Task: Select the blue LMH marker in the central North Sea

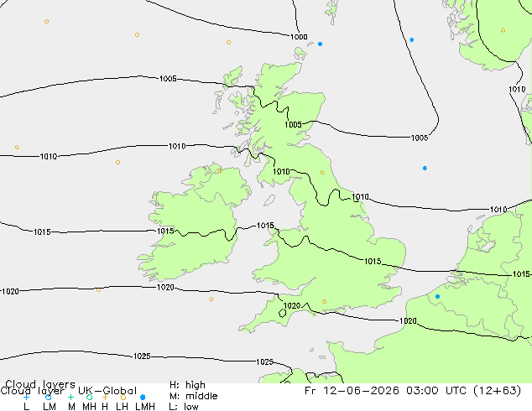Action: pos(425,169)
